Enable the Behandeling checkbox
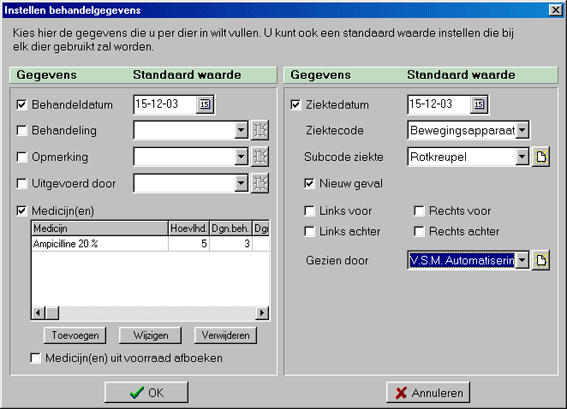The height and width of the screenshot is (409, 567). 22,130
